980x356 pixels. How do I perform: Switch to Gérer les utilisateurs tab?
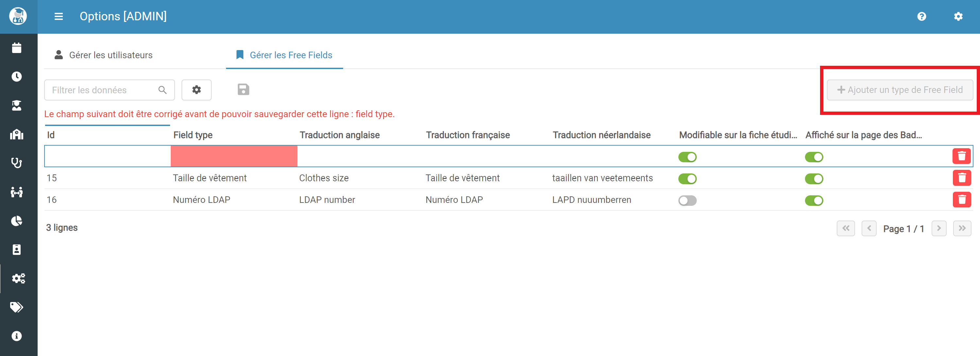[x=103, y=55]
